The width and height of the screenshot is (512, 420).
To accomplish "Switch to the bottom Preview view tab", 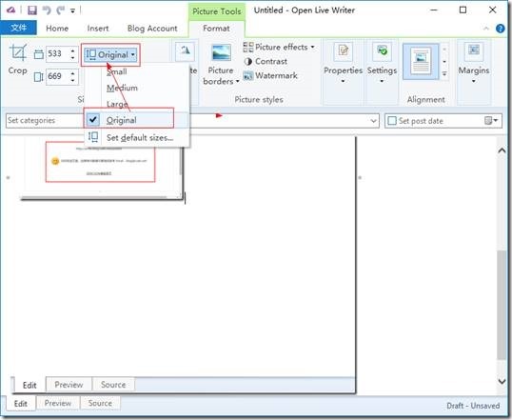I will point(58,403).
